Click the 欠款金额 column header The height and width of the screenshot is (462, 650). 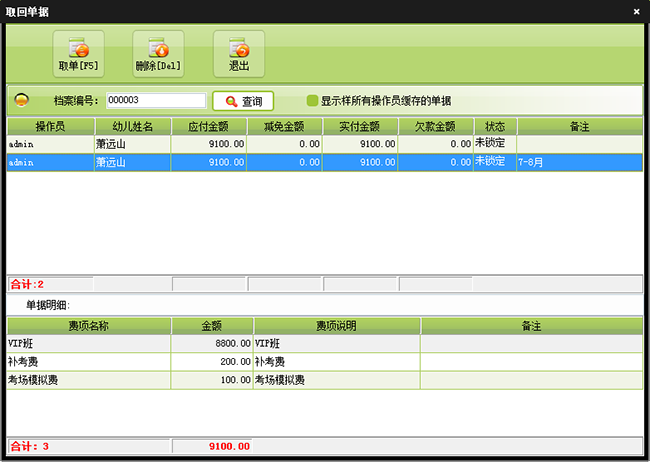(435, 127)
